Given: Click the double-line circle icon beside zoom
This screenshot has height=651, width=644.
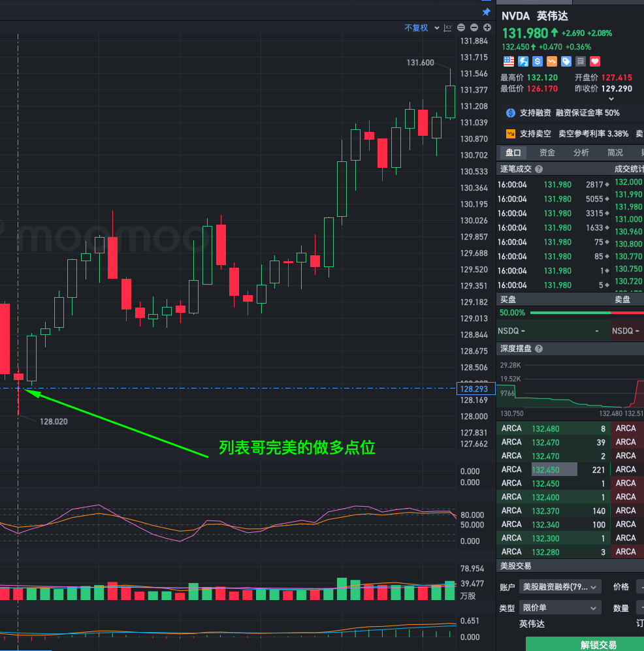Looking at the screenshot, I should tap(461, 27).
